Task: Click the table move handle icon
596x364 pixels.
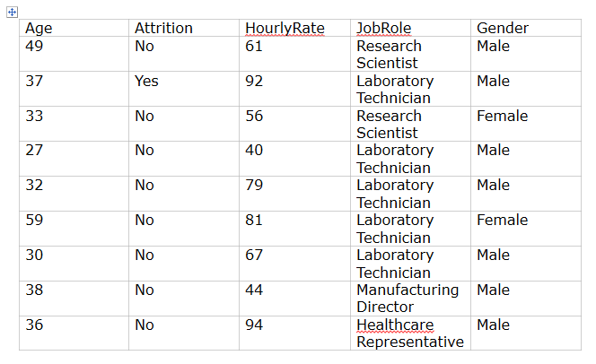Action: pos(12,12)
